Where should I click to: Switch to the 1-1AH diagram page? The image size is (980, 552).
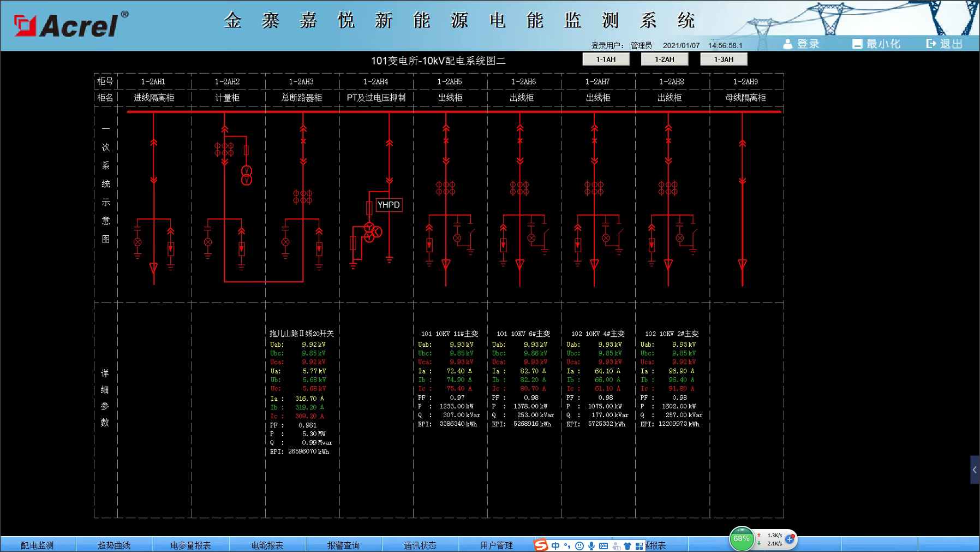point(606,60)
